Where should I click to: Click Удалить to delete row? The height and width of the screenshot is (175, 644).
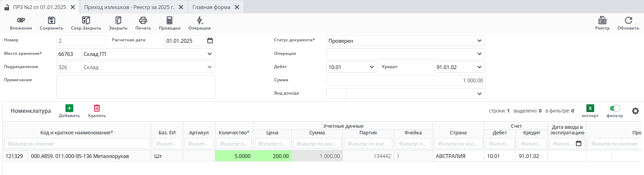click(97, 108)
